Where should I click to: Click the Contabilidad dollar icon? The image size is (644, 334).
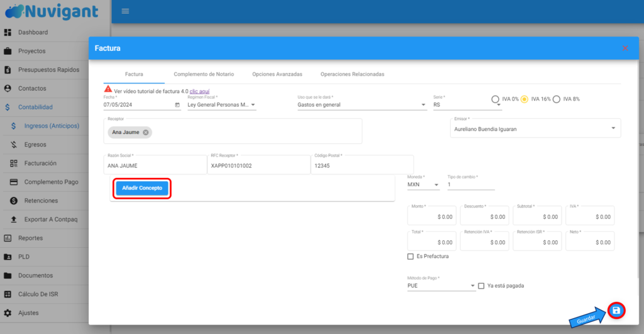(x=8, y=107)
